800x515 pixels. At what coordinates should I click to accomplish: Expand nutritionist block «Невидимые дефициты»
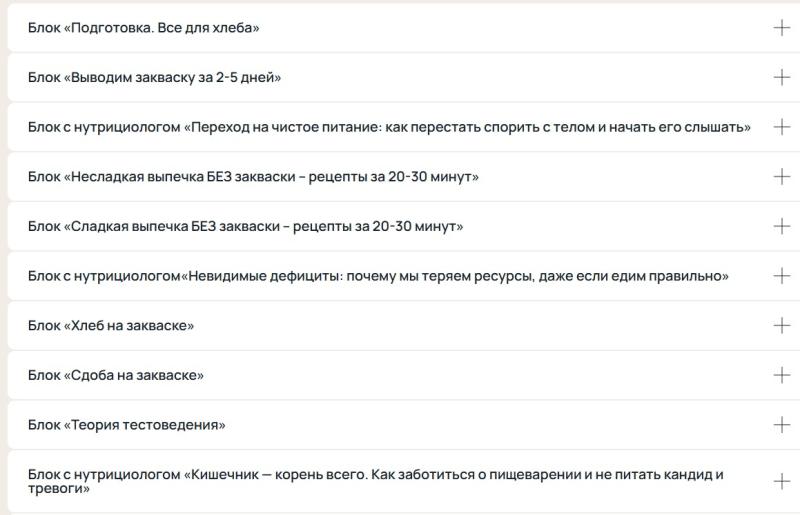tap(378, 276)
